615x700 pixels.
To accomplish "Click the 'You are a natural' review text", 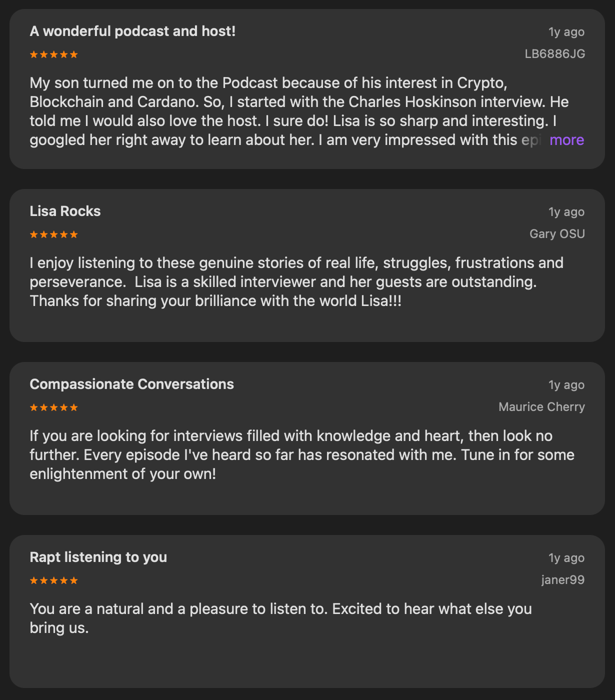I will (280, 618).
